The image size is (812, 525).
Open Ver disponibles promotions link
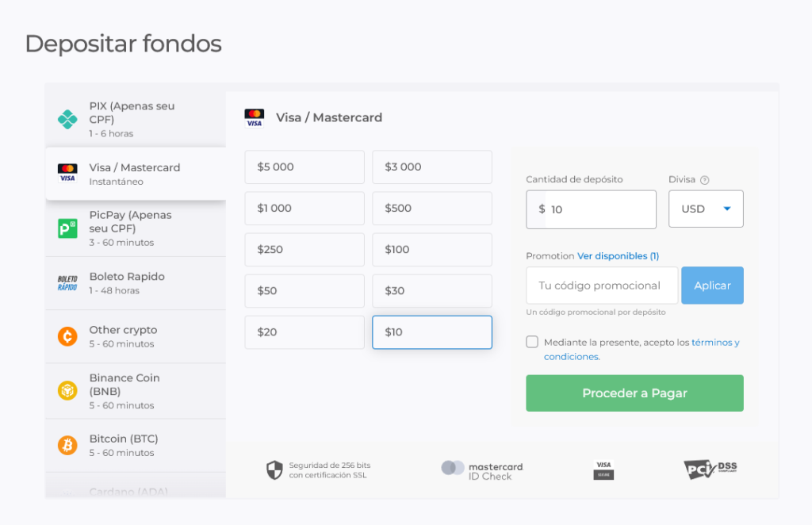point(618,256)
